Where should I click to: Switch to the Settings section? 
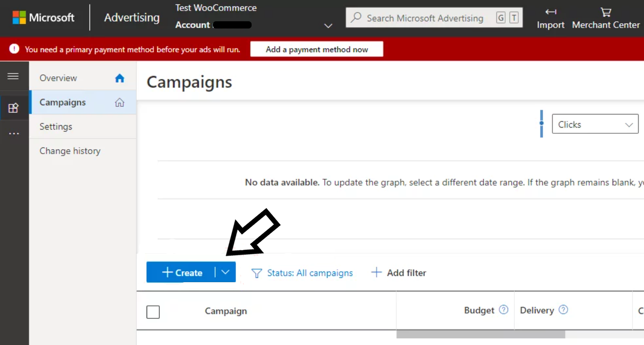point(56,126)
